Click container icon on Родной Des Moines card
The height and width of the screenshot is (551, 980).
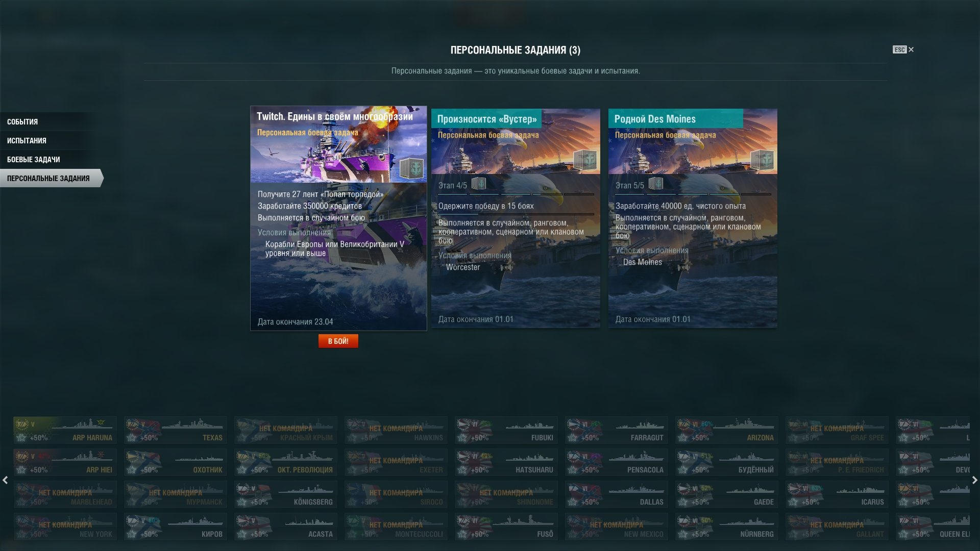point(762,160)
